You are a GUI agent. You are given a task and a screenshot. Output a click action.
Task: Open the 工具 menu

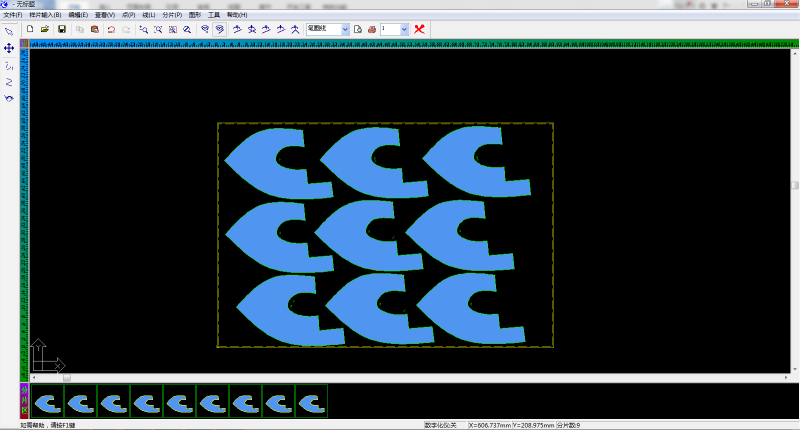[213, 15]
